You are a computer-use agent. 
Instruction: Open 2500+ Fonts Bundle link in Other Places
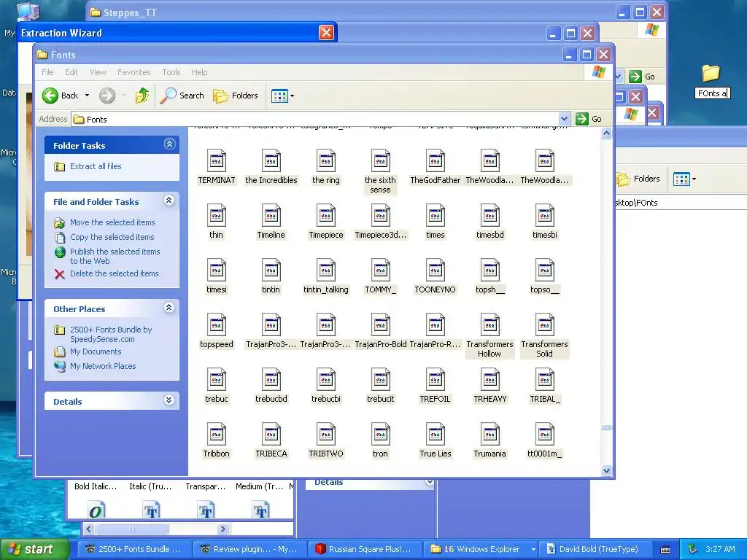pos(111,334)
